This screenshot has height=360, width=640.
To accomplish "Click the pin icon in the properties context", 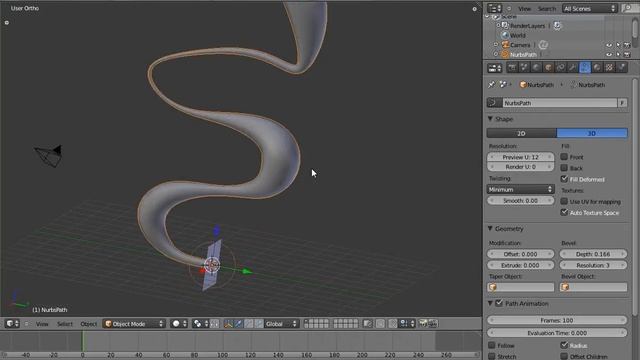I will (491, 84).
